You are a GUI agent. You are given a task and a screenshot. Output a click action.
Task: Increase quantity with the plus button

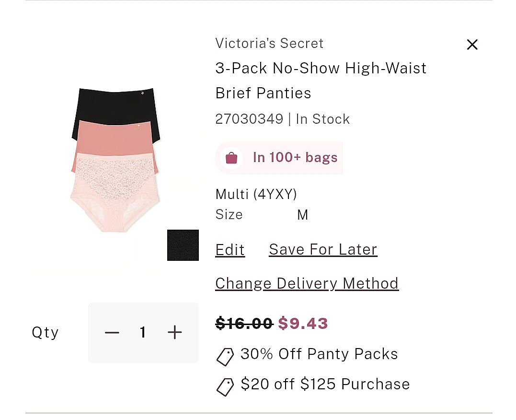point(175,332)
